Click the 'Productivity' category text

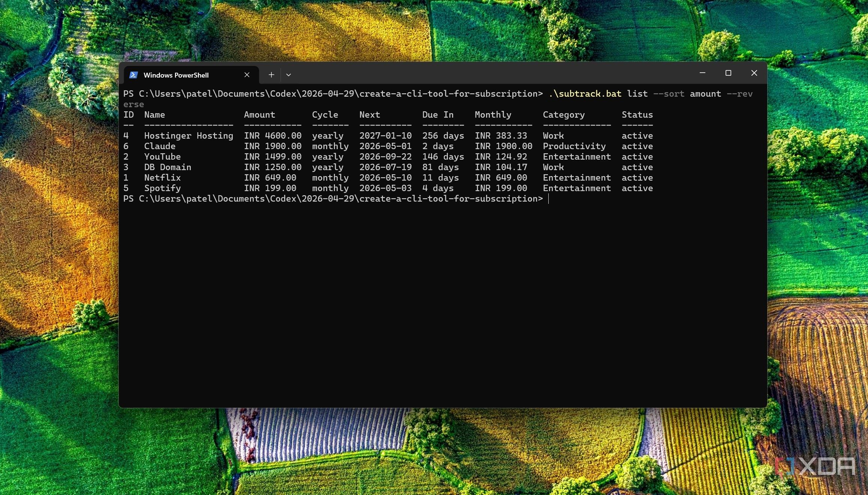pos(574,146)
